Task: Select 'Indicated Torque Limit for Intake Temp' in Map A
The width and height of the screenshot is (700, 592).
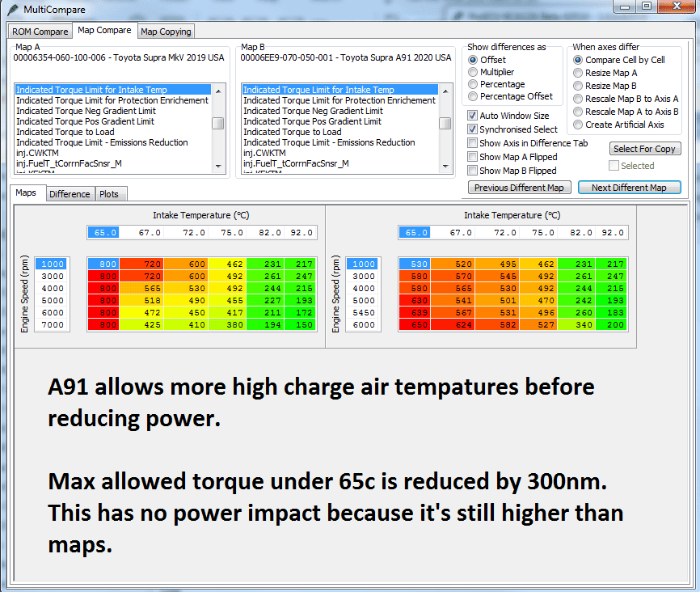Action: click(113, 90)
